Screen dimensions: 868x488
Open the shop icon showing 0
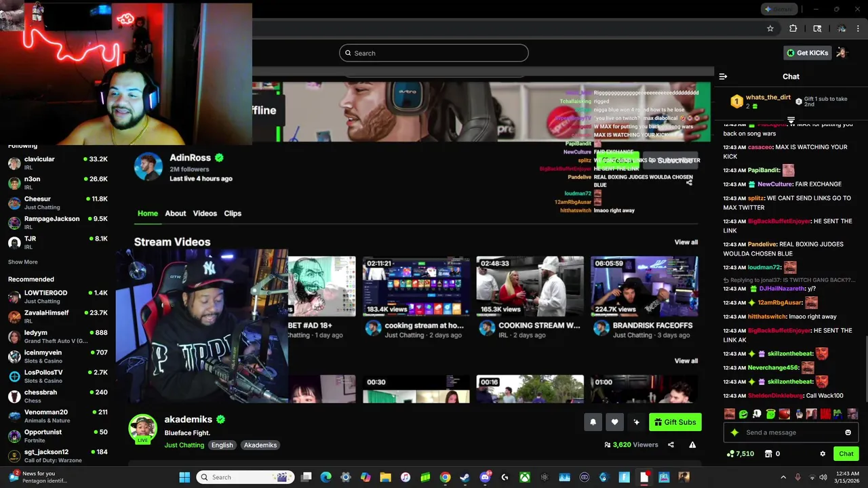coord(768,453)
